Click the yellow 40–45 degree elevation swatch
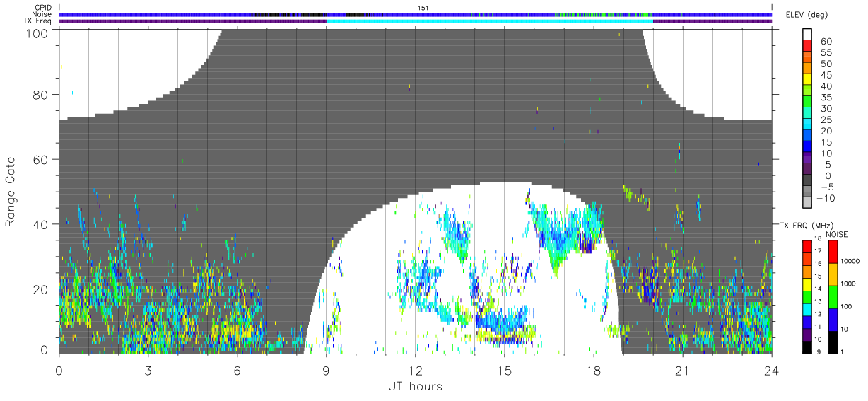The image size is (868, 401). coord(807,80)
